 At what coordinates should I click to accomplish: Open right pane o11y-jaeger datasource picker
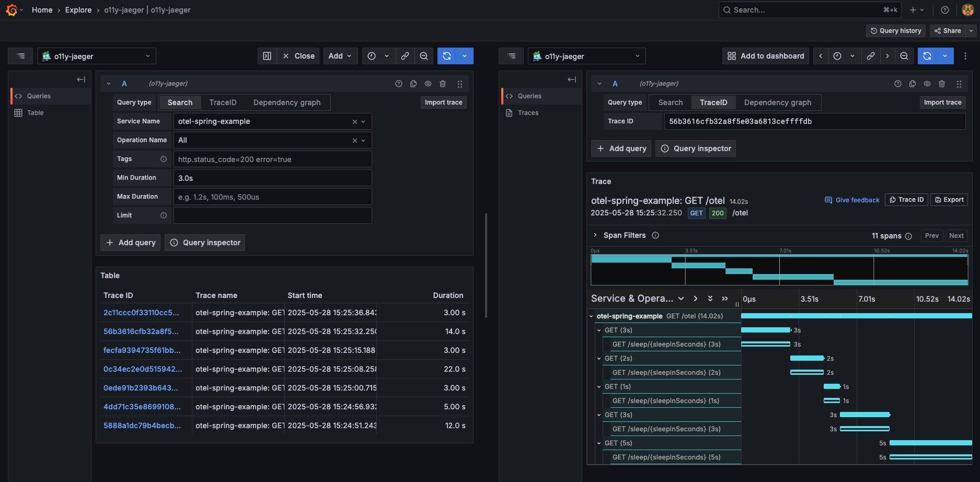[x=587, y=56]
